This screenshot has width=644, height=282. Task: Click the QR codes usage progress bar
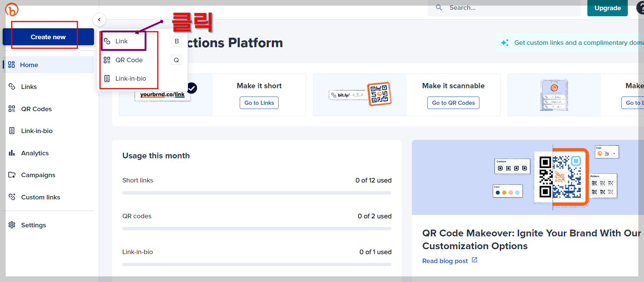click(257, 228)
